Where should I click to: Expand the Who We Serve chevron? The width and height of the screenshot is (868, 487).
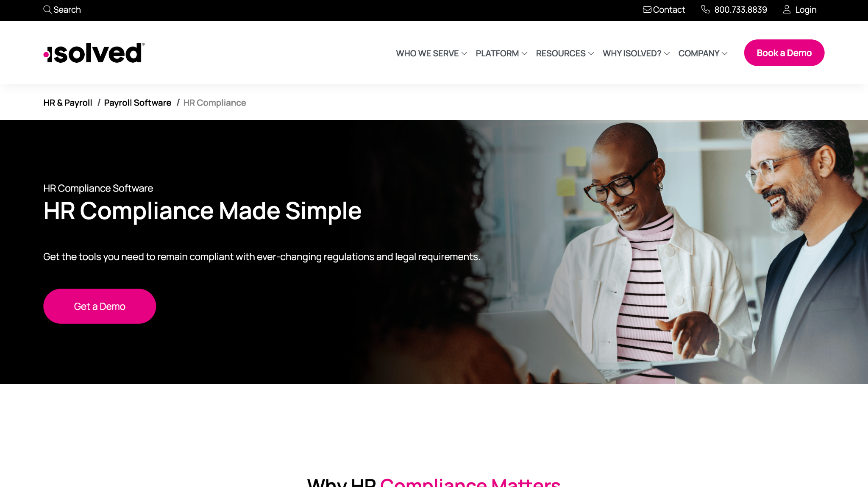(x=464, y=53)
